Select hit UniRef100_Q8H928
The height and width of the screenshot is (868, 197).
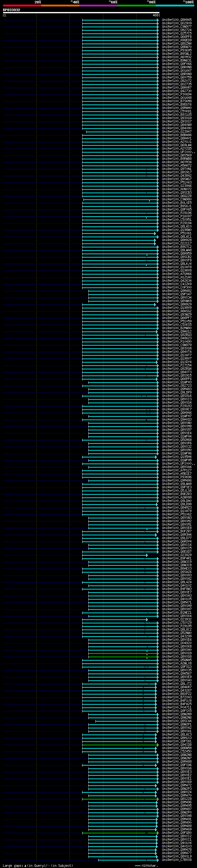pos(177,240)
